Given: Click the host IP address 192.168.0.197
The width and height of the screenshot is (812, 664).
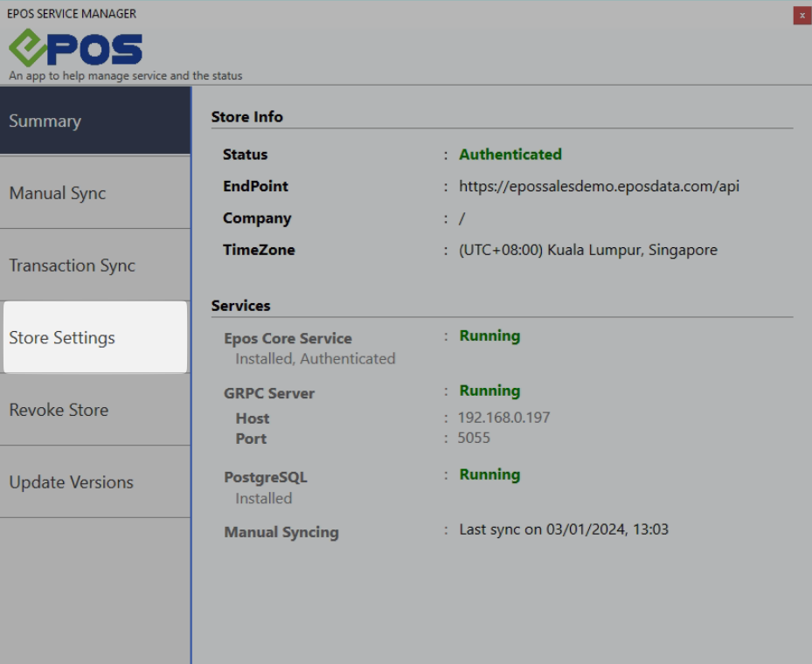Looking at the screenshot, I should pos(503,417).
